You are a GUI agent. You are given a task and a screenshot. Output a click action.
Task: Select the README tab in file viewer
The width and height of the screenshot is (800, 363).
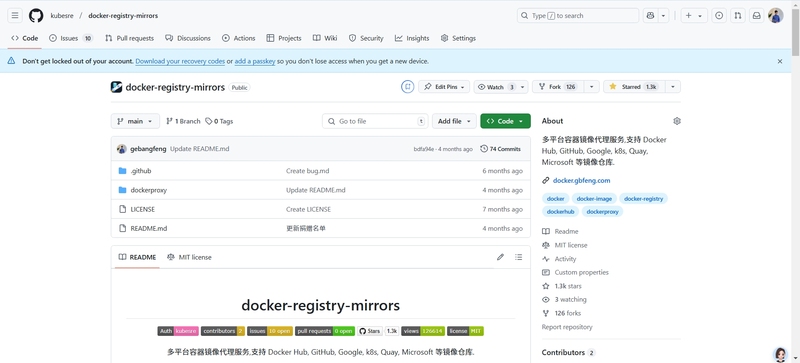click(137, 257)
